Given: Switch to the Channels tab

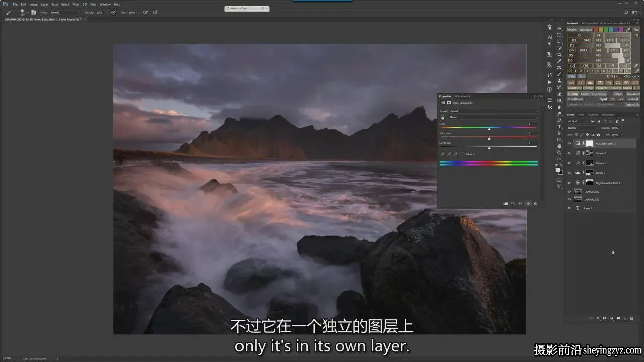Looking at the screenshot, I should [593, 114].
